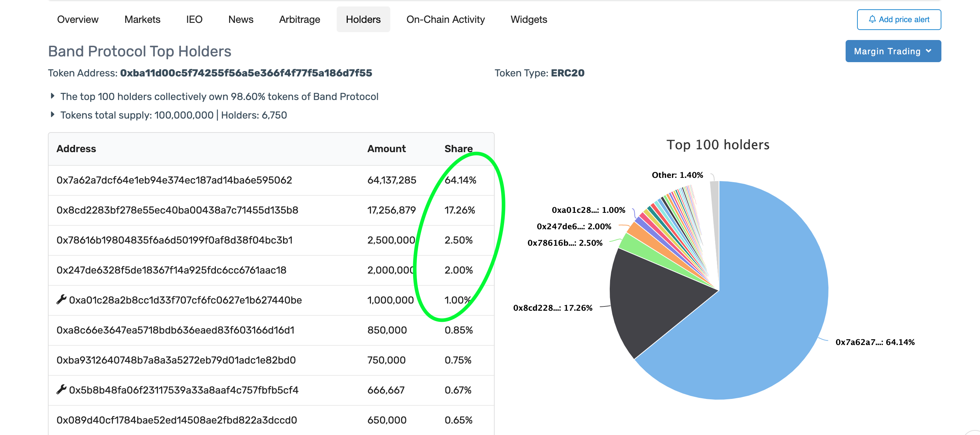Open the Markets tab
Viewport: 980px width, 435px height.
(x=142, y=19)
